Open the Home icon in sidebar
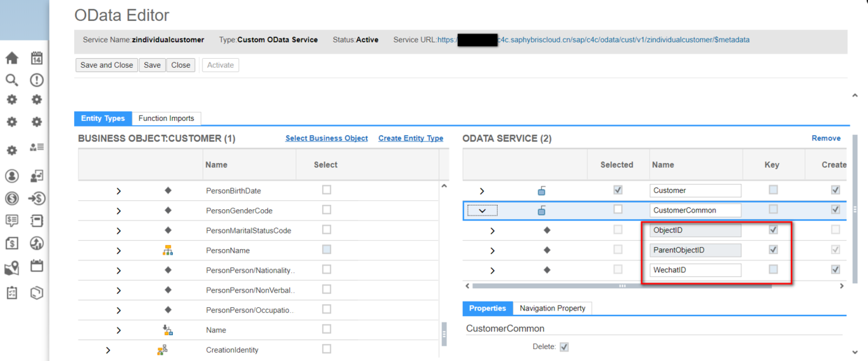This screenshot has height=361, width=868. point(12,59)
